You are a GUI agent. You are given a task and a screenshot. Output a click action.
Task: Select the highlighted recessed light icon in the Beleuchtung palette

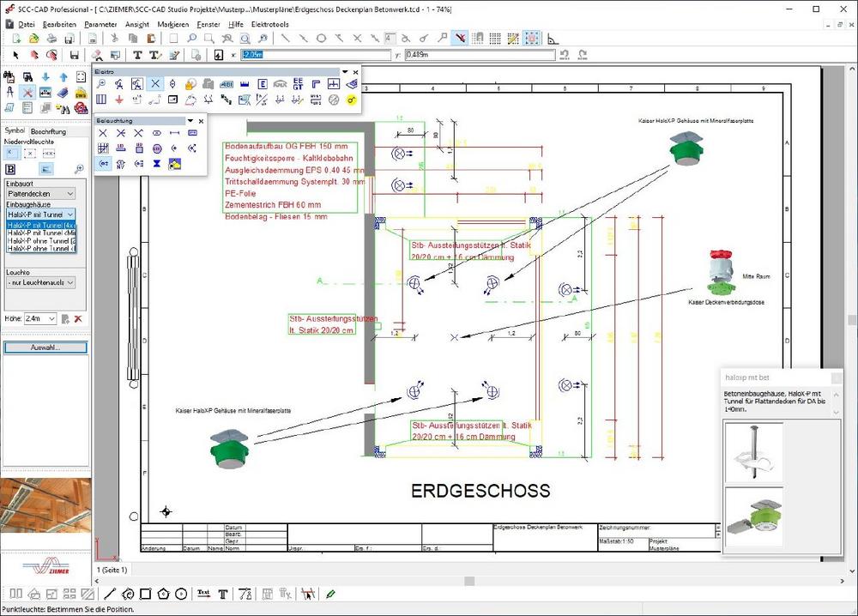click(x=103, y=164)
